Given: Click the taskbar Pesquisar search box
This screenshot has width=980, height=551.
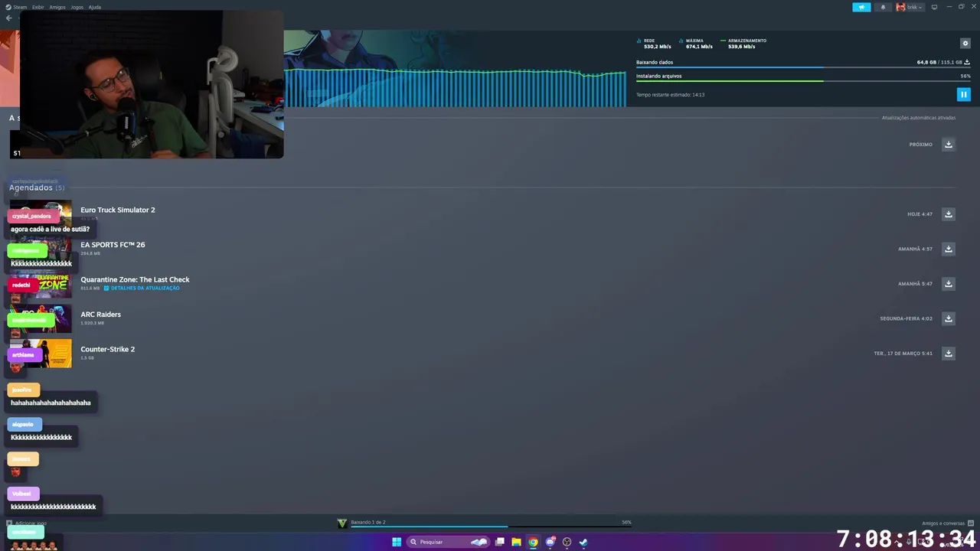Looking at the screenshot, I should tap(448, 542).
